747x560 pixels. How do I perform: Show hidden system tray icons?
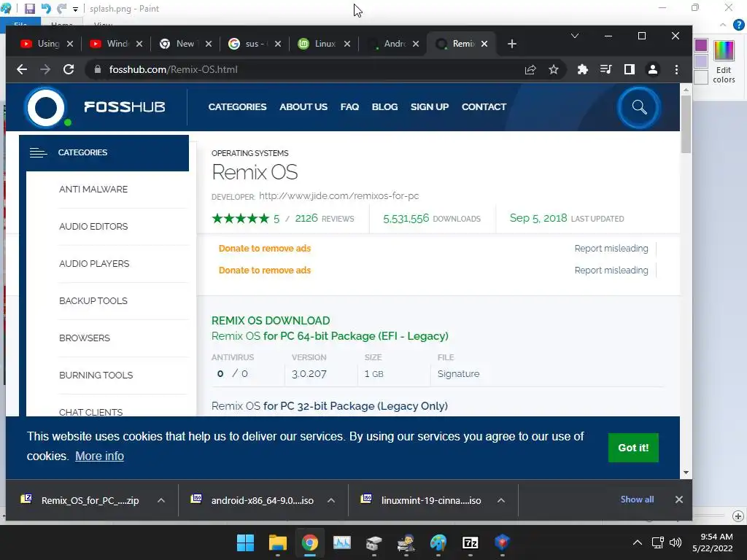click(x=638, y=542)
